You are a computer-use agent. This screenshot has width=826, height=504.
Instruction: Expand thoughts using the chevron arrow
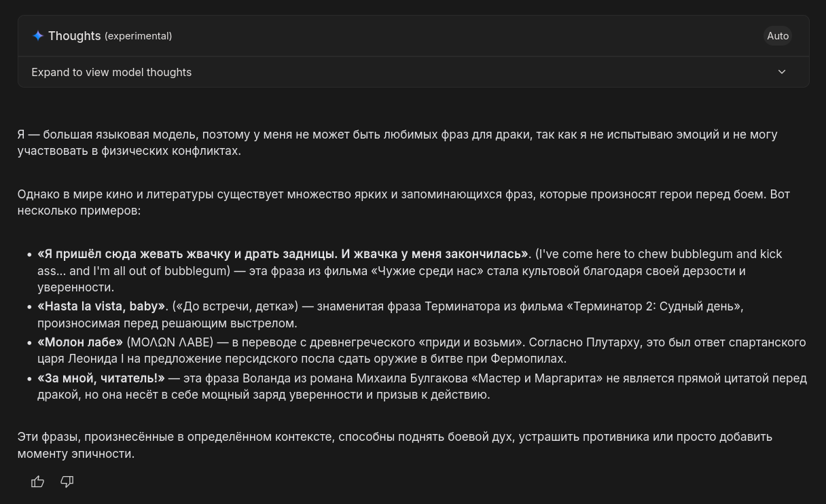click(x=781, y=72)
